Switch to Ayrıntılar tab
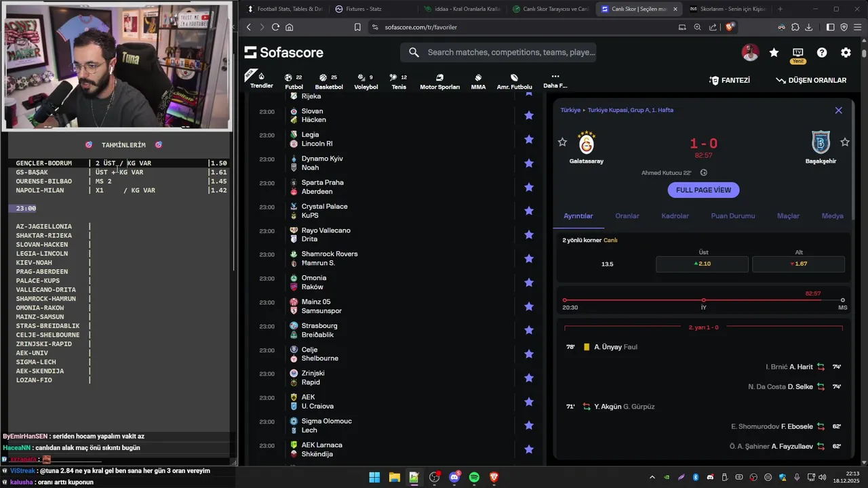868x488 pixels. [x=578, y=216]
